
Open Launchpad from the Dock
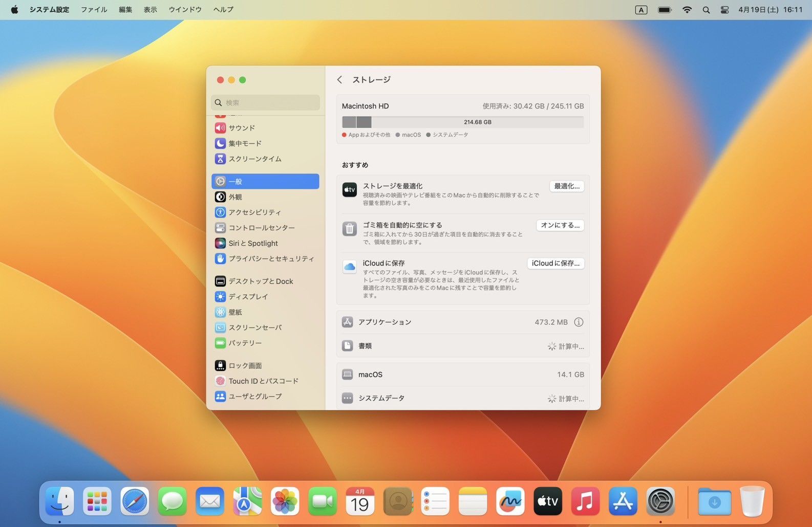[x=97, y=501]
